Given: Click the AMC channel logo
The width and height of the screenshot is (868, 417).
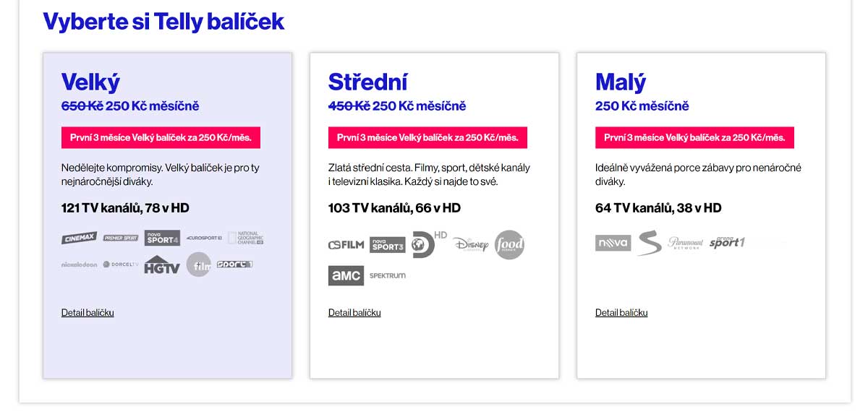Looking at the screenshot, I should pos(346,275).
